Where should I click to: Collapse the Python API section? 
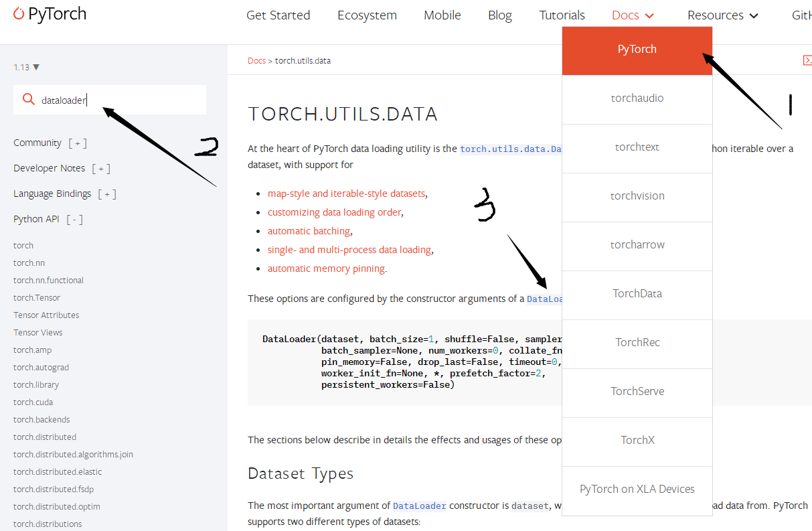[74, 219]
